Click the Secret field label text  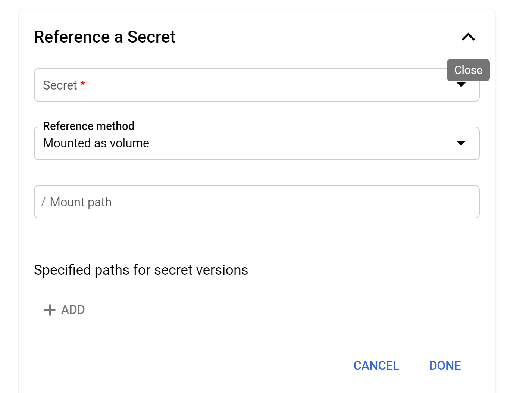pos(60,85)
